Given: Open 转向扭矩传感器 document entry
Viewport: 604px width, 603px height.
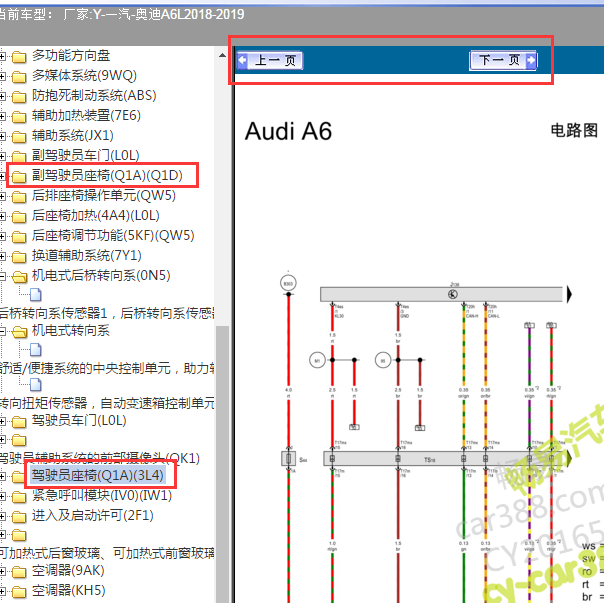Looking at the screenshot, I should (x=107, y=403).
